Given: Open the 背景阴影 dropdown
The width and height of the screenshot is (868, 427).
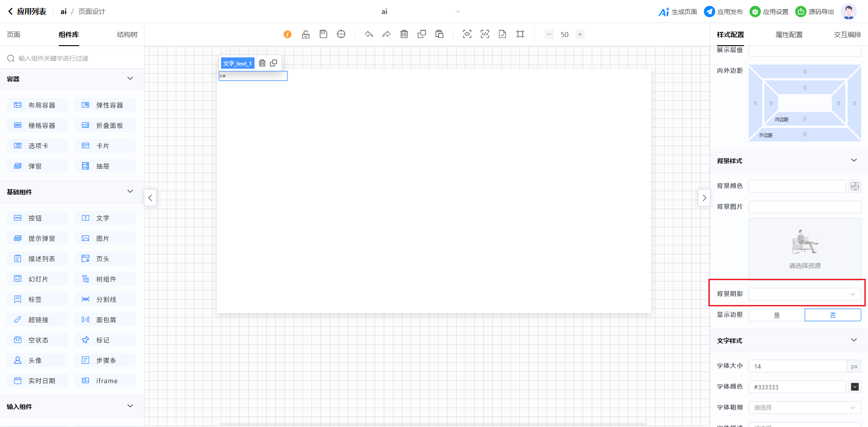Looking at the screenshot, I should click(805, 294).
